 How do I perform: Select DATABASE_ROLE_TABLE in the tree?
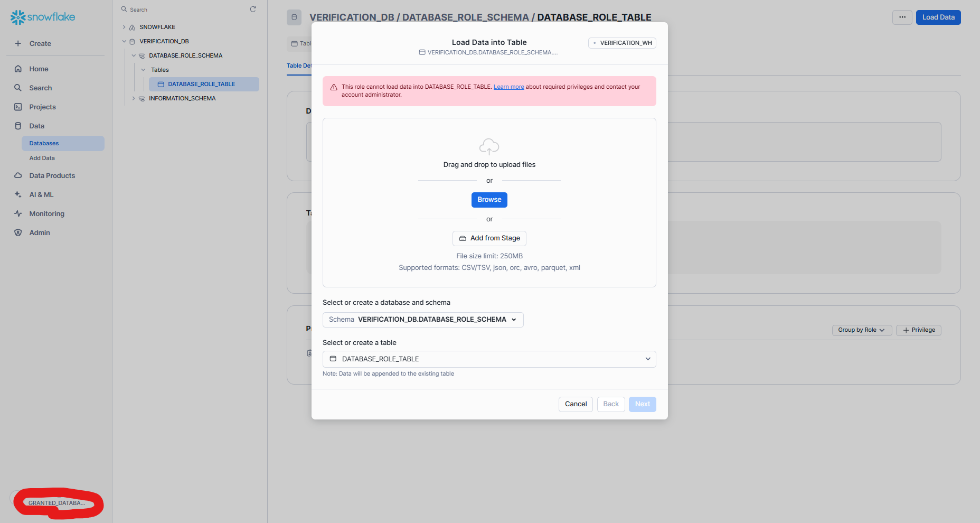pyautogui.click(x=204, y=84)
